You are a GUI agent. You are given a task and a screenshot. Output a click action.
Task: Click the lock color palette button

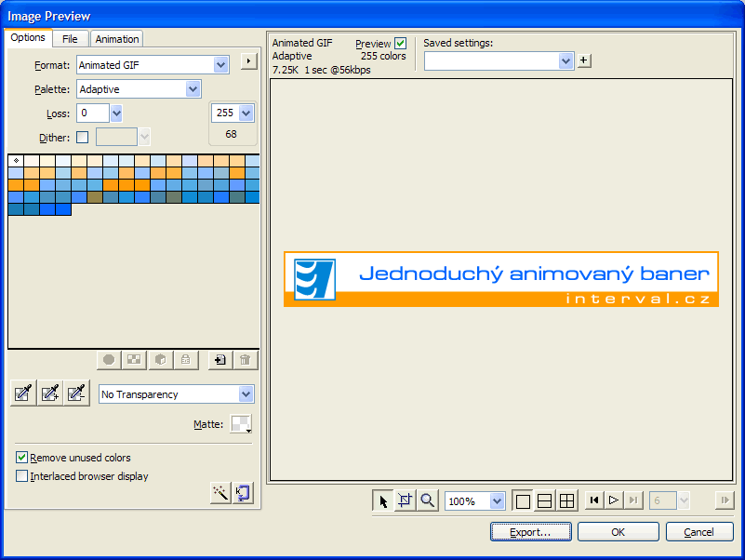tap(186, 360)
